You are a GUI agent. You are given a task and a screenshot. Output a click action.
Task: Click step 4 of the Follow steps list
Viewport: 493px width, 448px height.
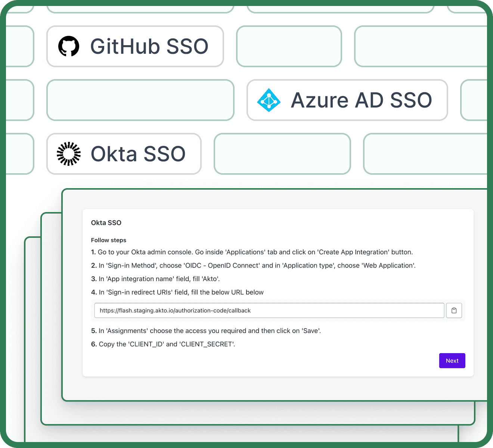[x=177, y=292]
